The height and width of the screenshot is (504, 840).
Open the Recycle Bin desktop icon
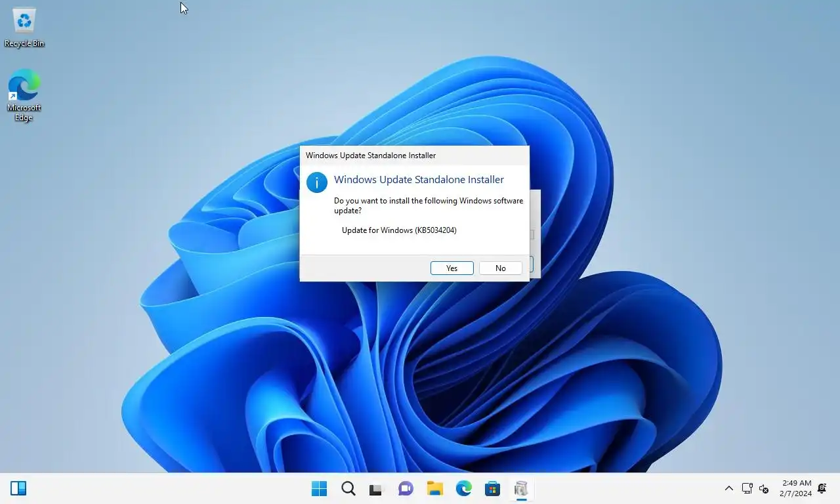24,27
